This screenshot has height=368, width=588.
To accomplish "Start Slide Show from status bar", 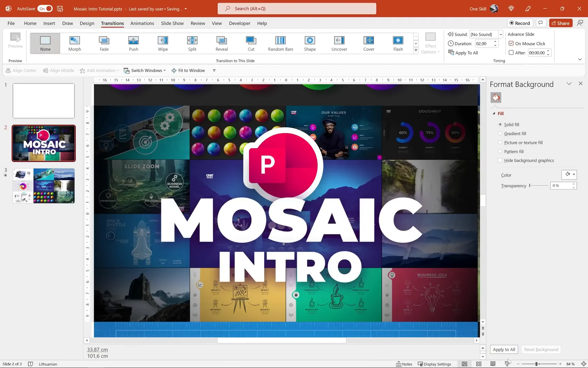I will [x=507, y=364].
